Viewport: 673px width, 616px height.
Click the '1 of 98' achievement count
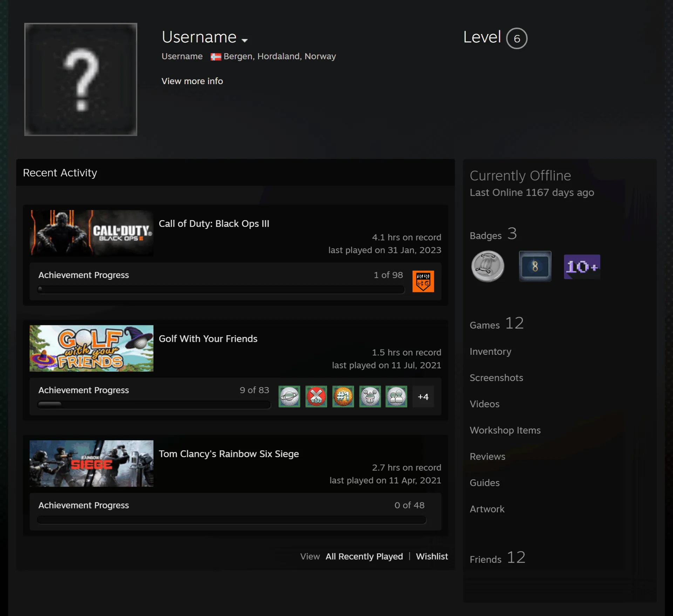point(388,275)
